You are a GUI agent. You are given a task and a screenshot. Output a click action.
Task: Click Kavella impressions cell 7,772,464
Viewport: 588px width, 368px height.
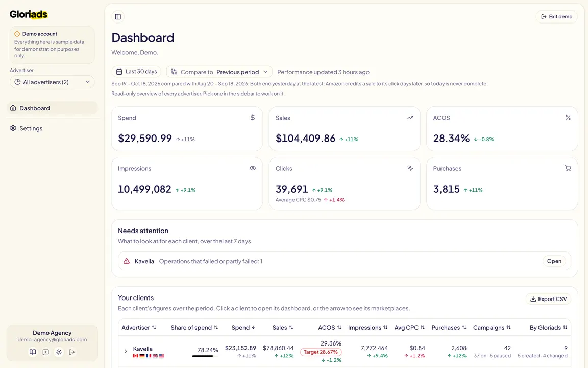click(374, 348)
